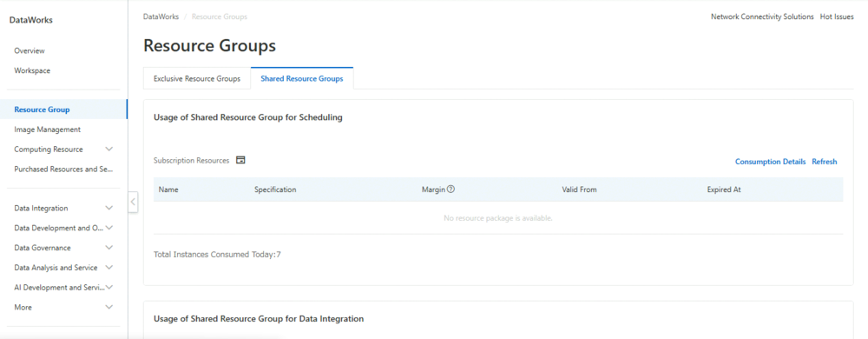Click the Margin help question-mark icon
Screen dimensions: 868x339
450,189
